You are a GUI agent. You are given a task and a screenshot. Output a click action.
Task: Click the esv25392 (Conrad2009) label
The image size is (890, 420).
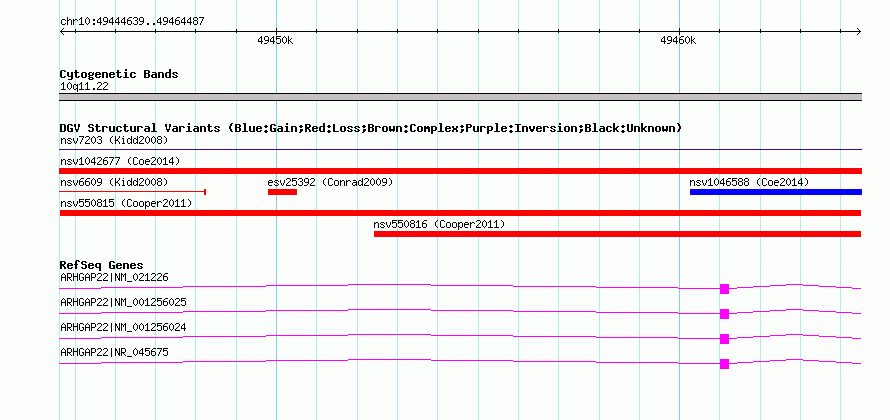tap(330, 182)
